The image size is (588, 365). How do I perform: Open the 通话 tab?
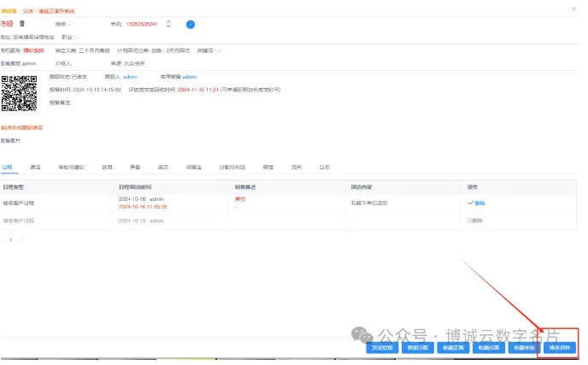(x=35, y=167)
